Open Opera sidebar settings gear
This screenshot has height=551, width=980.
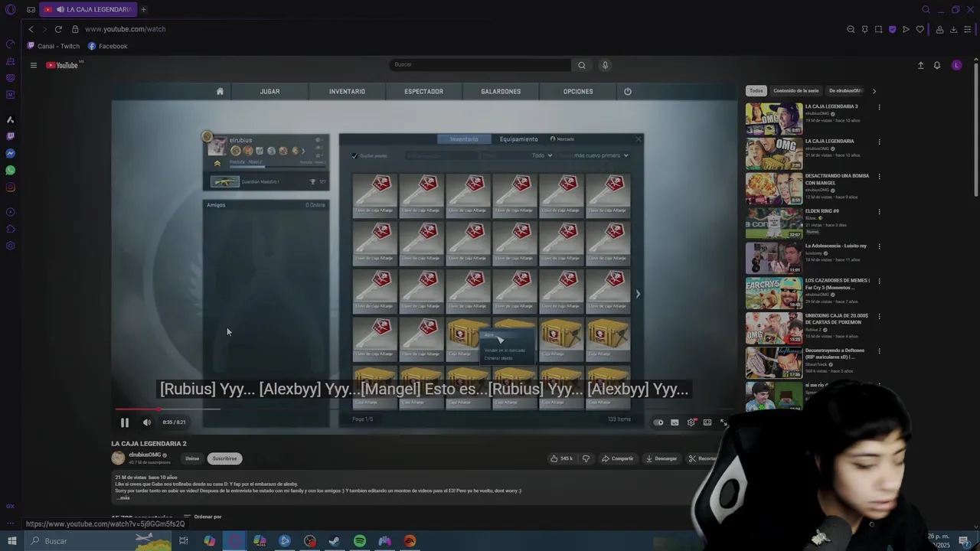coord(10,246)
